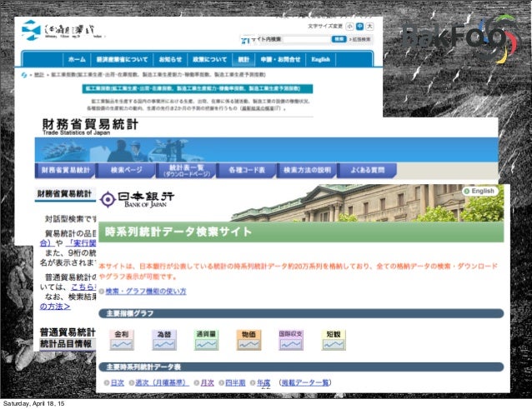The width and height of the screenshot is (532, 409).
Task: Click the METI ministry logo at top left
Action: click(x=58, y=30)
